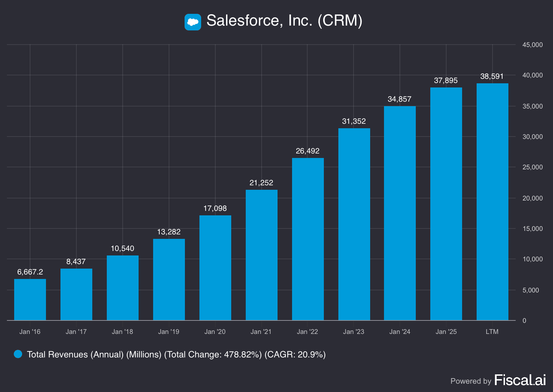
Task: Click the Jan '18 axis label
Action: pos(123,332)
